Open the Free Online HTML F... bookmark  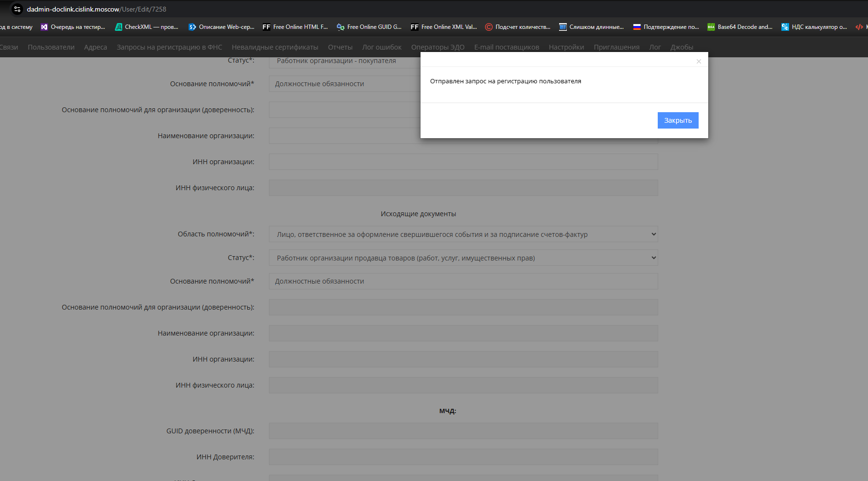coord(295,27)
